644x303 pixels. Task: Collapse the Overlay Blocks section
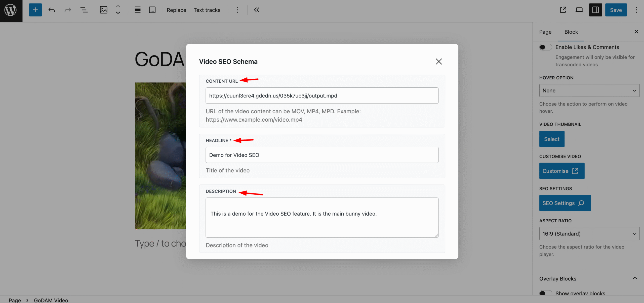[635, 278]
